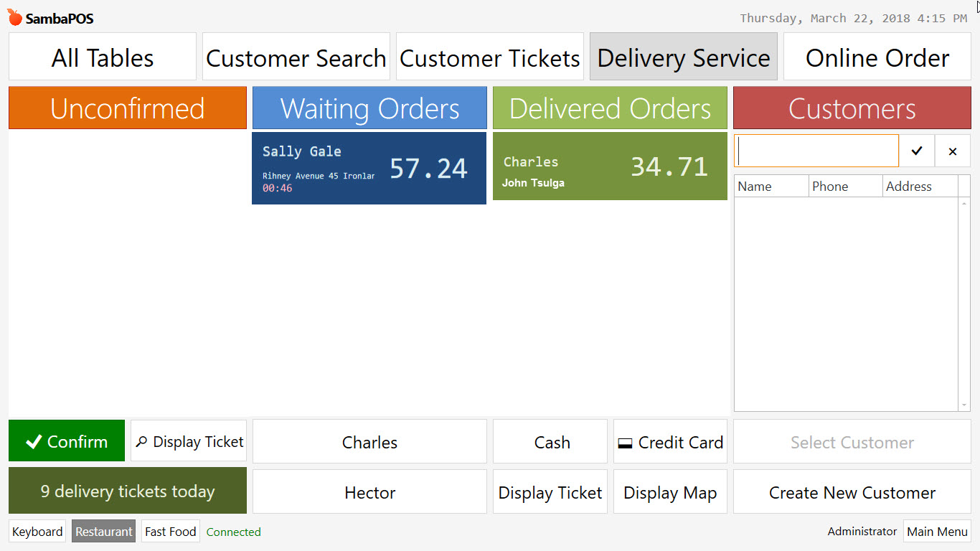The image size is (980, 551).
Task: Switch to the Restaurant department
Action: coord(103,532)
